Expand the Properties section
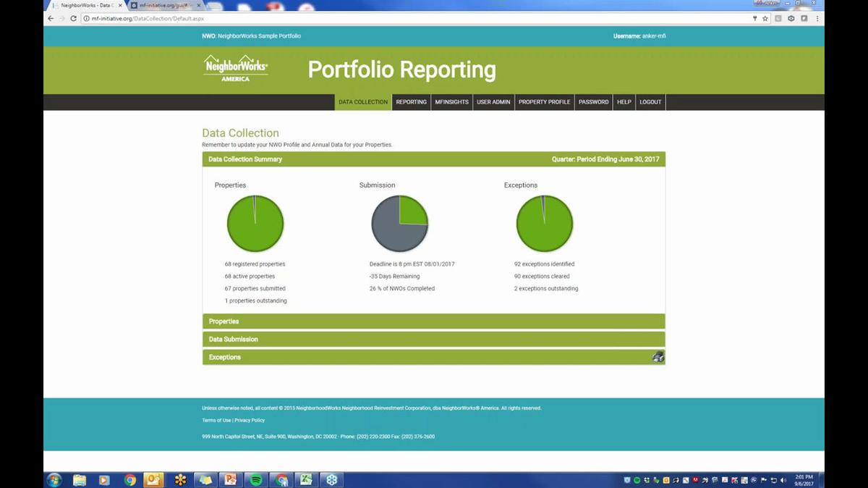 [434, 321]
